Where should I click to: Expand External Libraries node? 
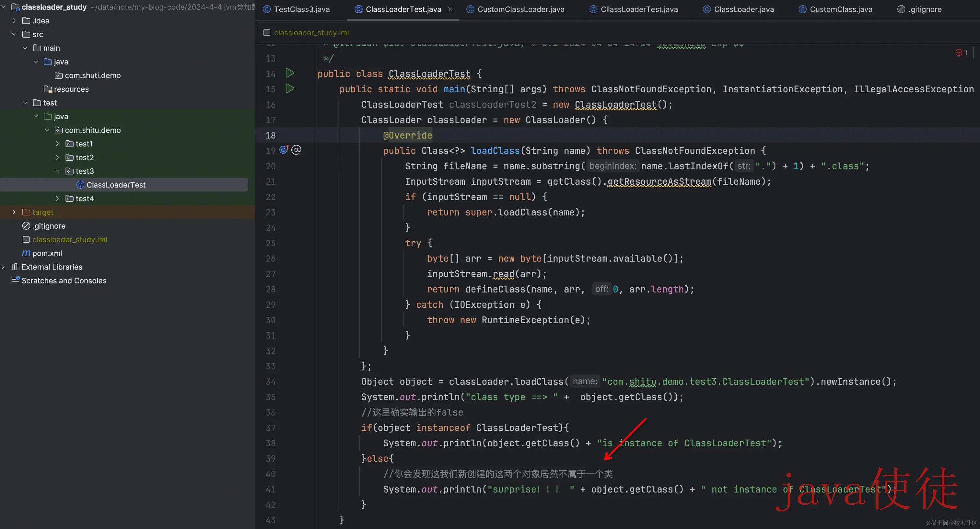click(4, 267)
